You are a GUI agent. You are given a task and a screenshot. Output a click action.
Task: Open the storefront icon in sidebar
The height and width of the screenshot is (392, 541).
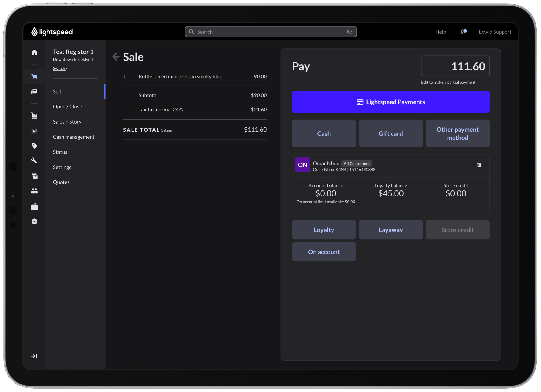coord(34,206)
